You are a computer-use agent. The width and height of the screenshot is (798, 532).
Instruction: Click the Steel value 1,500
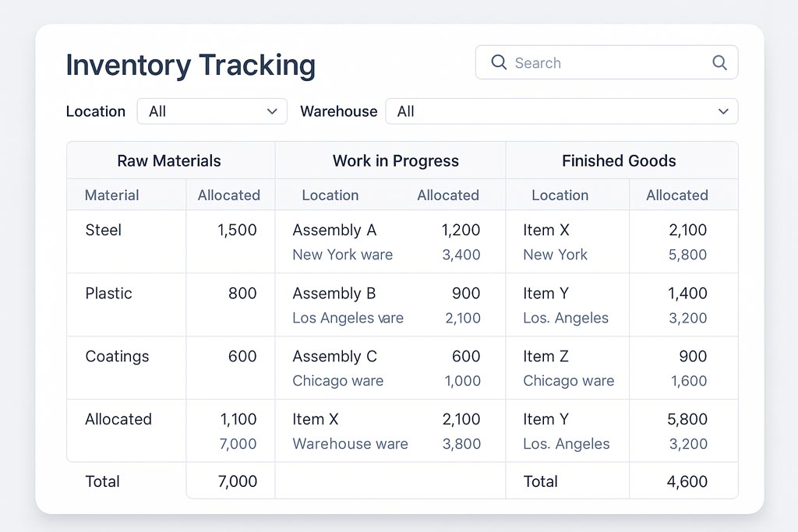237,230
